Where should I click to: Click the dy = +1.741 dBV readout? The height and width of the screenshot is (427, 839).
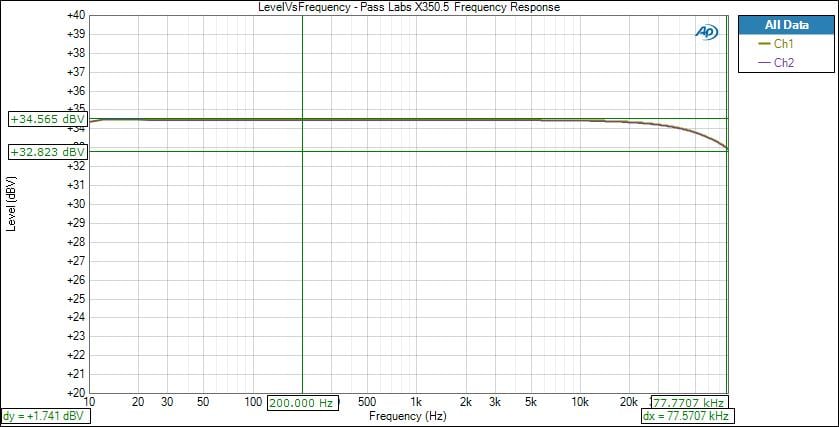[x=45, y=415]
